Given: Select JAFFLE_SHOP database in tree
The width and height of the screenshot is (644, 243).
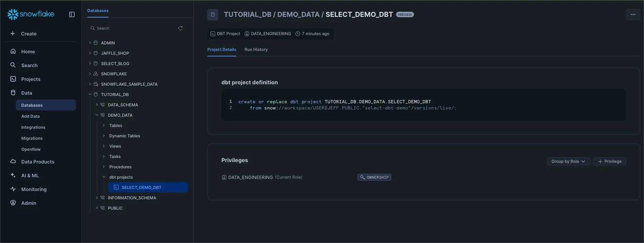Looking at the screenshot, I should click(115, 53).
